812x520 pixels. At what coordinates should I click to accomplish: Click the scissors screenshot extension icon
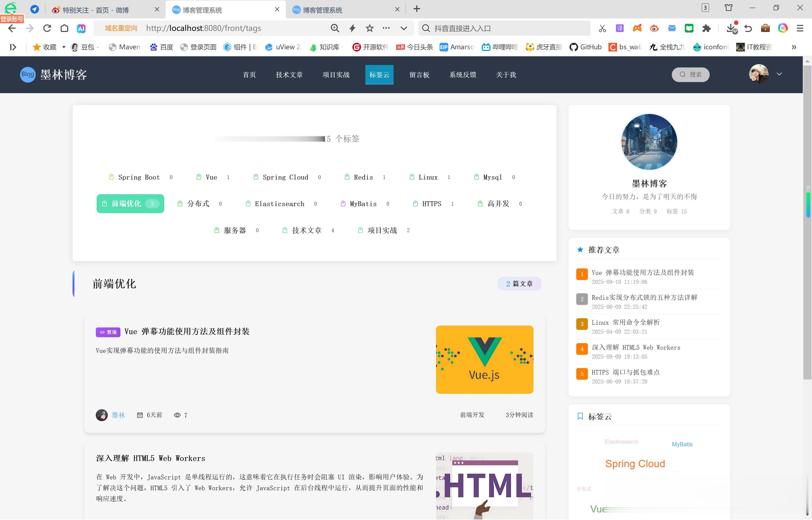click(x=602, y=28)
